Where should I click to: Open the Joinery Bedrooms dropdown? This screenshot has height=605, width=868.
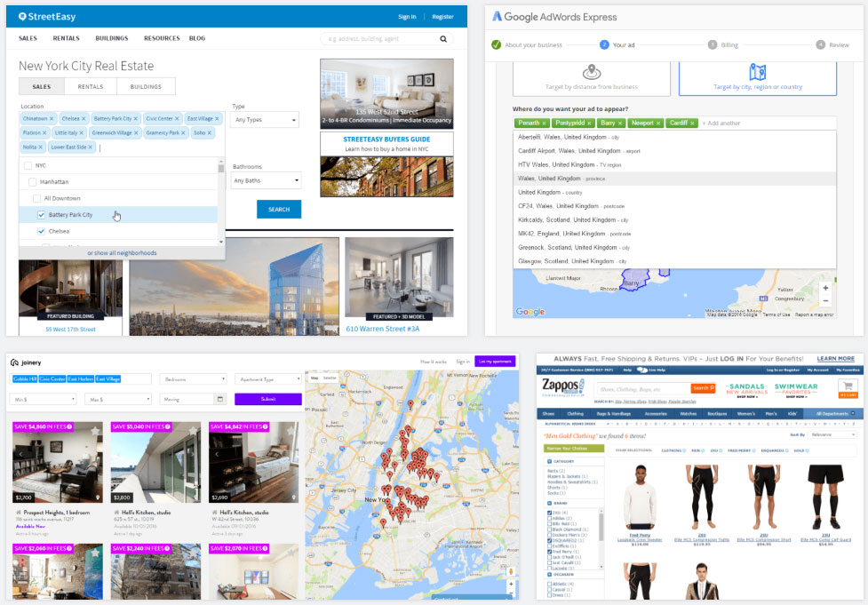193,379
